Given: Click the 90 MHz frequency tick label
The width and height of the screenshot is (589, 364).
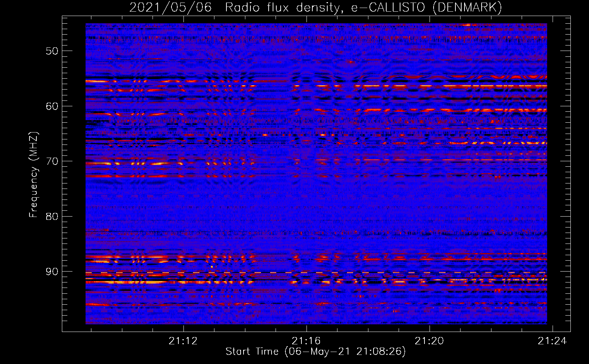Looking at the screenshot, I should click(52, 272).
